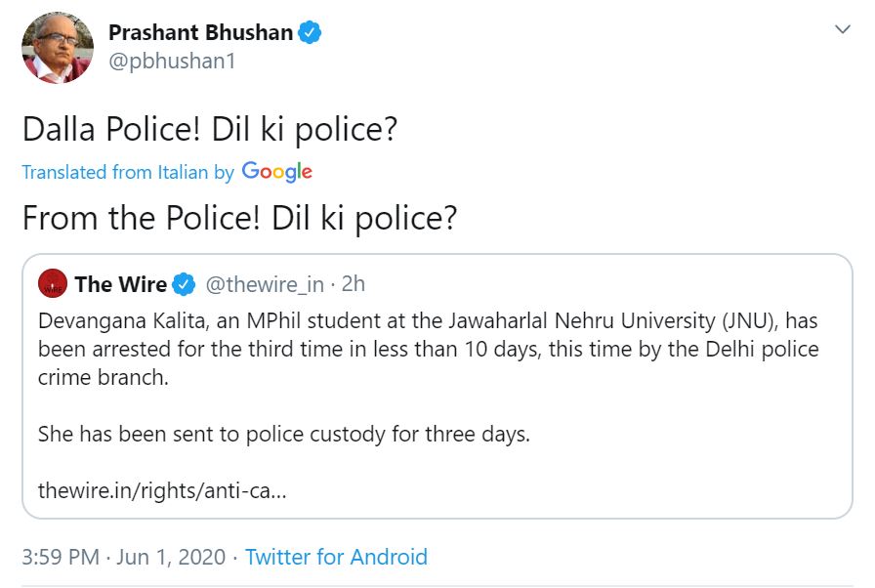Viewport: 875px width, 588px height.
Task: Click the Google logo
Action: tap(276, 172)
